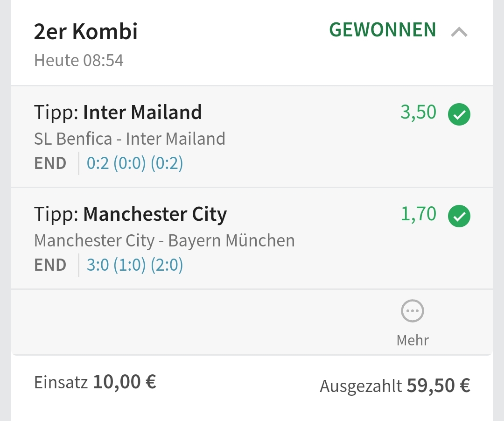The image size is (504, 421).
Task: Open the Mehr three-dots options icon
Action: click(413, 311)
